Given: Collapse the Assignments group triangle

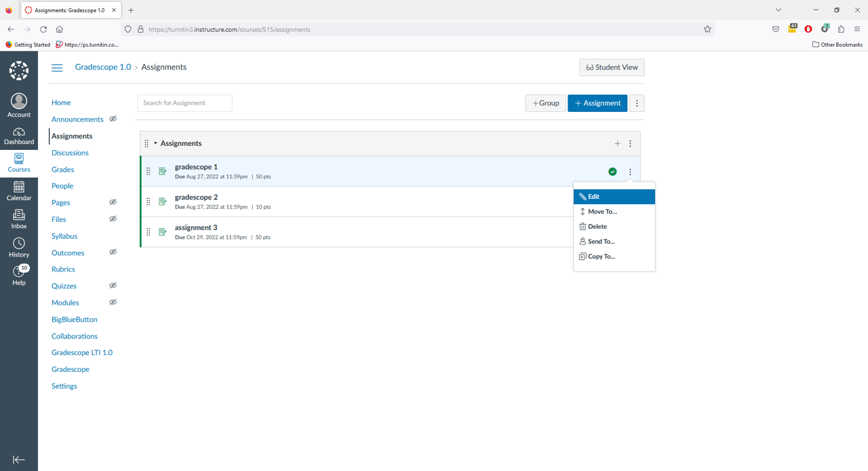Looking at the screenshot, I should click(155, 143).
